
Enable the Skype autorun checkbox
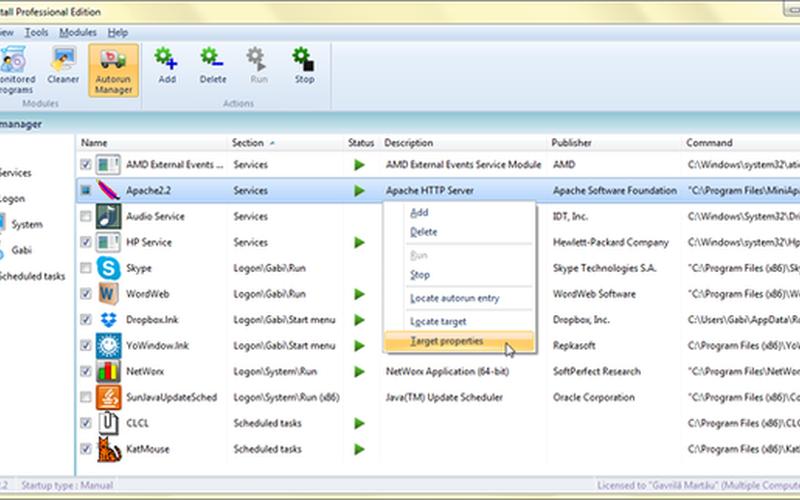(86, 268)
